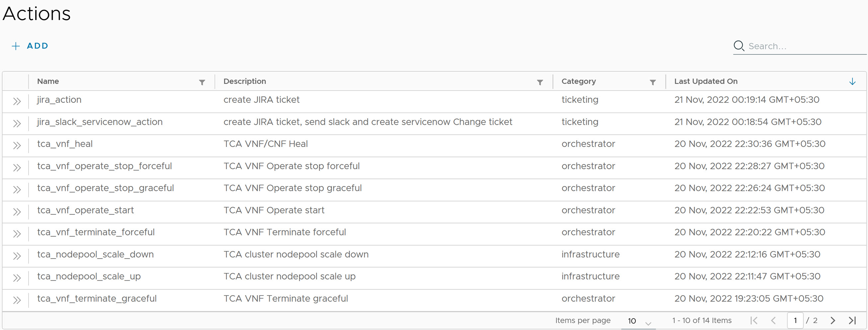
Task: Sort by Last Updated On header
Action: click(x=706, y=81)
